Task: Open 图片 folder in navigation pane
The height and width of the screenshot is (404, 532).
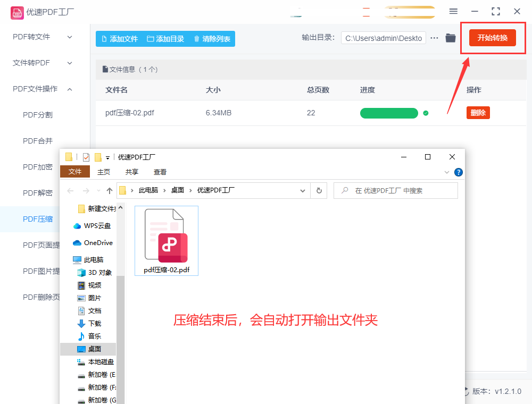Action: pos(89,298)
